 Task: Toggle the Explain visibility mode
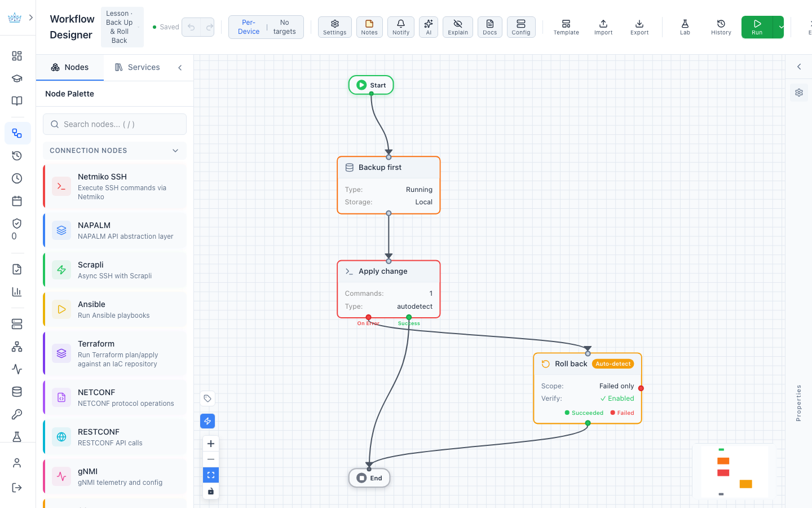point(458,27)
